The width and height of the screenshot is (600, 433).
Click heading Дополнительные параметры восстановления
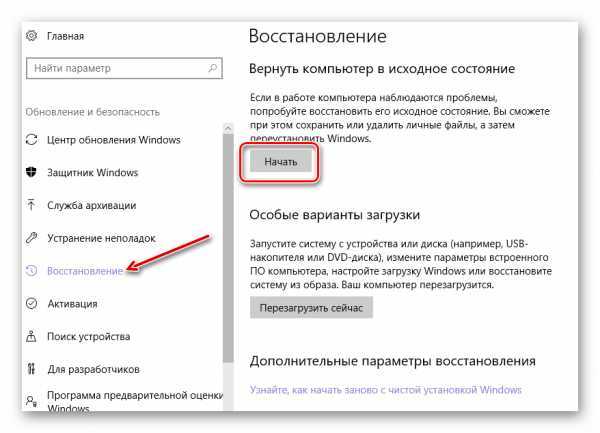coord(393,361)
